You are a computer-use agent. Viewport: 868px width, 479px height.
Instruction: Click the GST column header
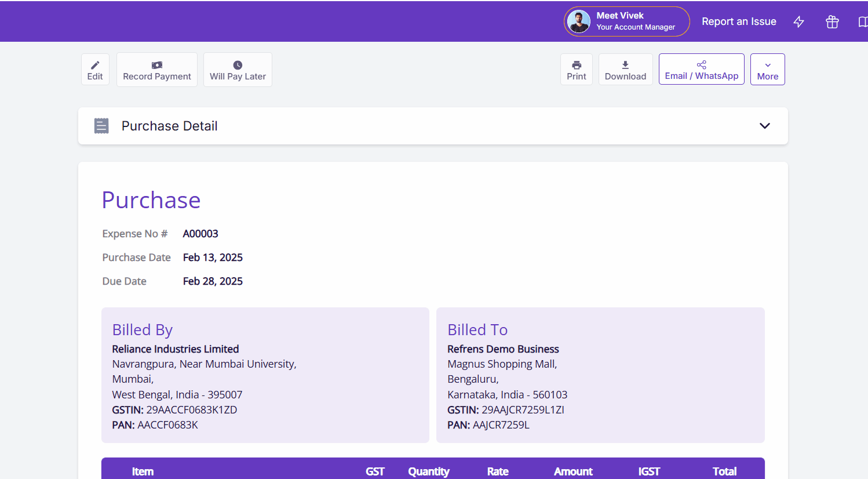[375, 471]
